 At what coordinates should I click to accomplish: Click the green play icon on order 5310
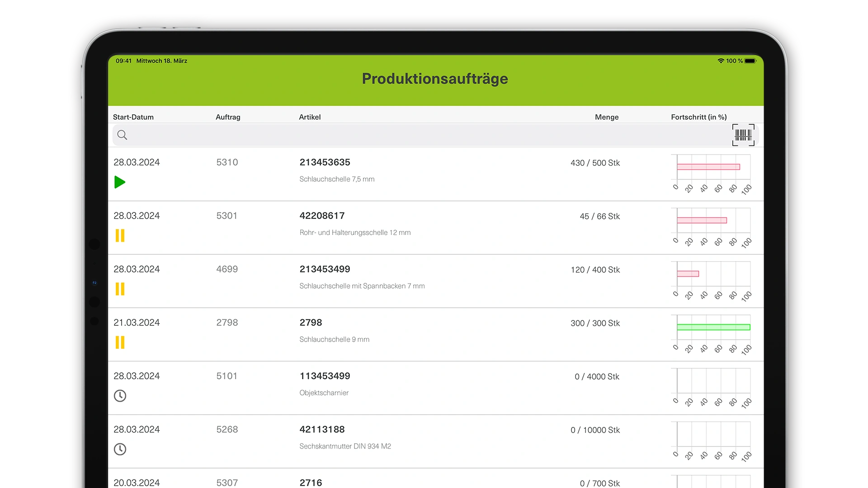pyautogui.click(x=120, y=182)
